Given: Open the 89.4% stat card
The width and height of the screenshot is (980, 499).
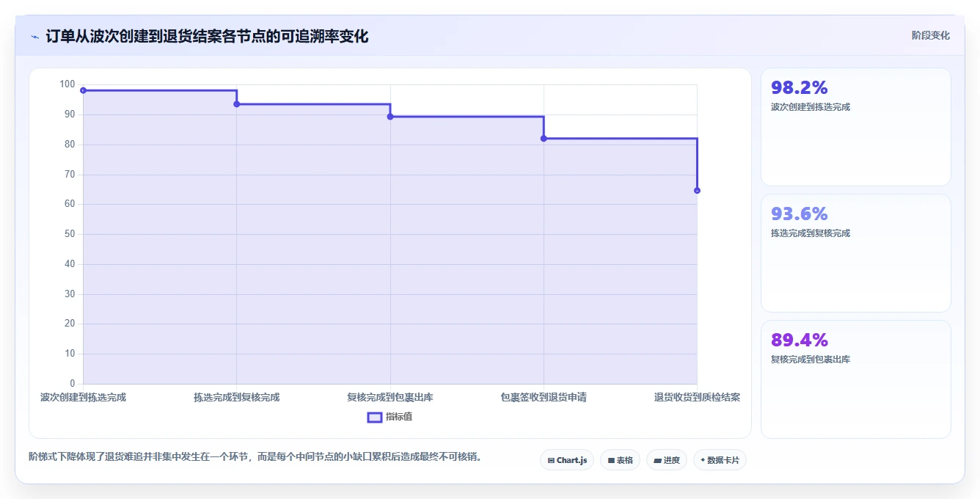Looking at the screenshot, I should coord(856,379).
